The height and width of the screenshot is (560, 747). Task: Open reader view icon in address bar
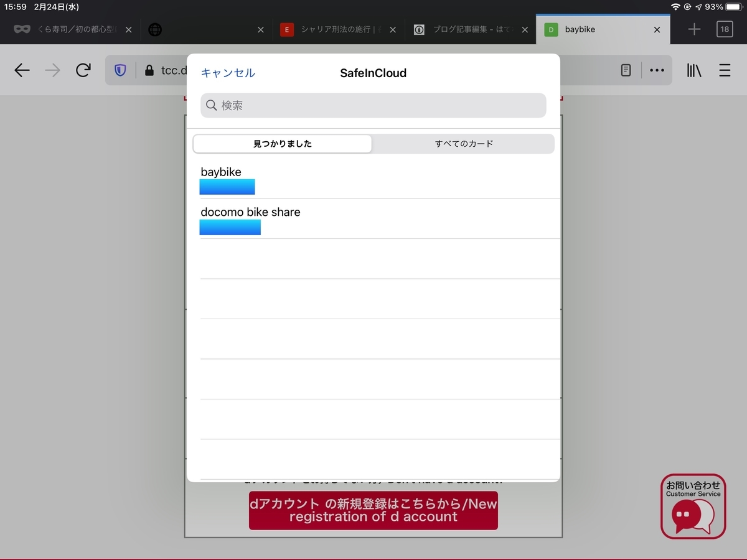pos(626,71)
